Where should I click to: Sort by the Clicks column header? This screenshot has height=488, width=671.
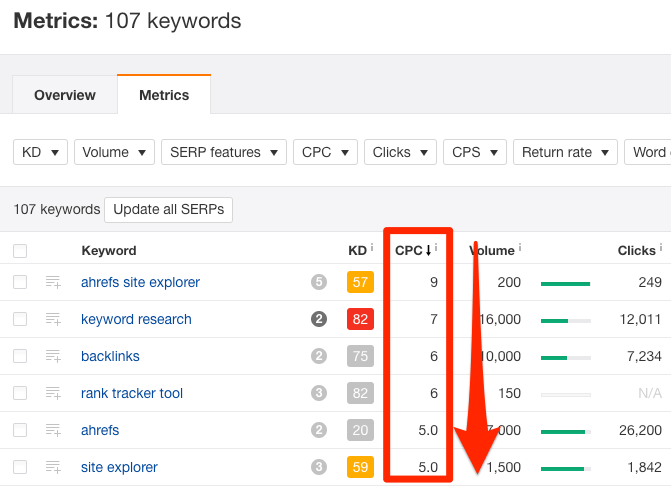(636, 250)
